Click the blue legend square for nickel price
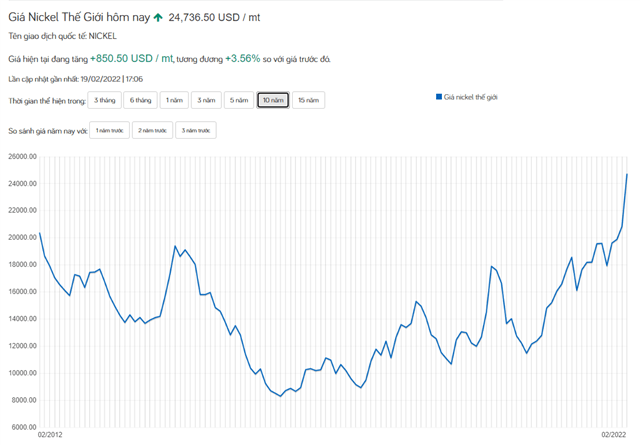Image resolution: width=640 pixels, height=445 pixels. (x=438, y=97)
